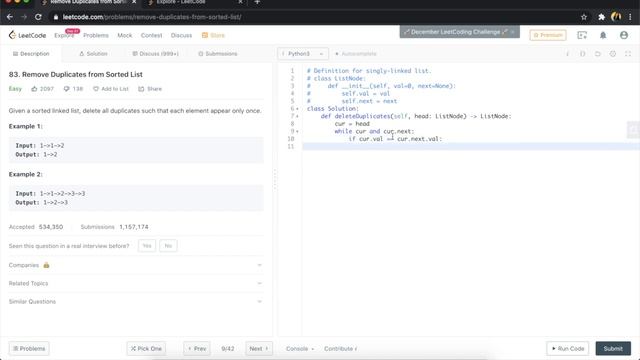Screen dimensions: 640x360
Task: Enter editor fullscreen mode
Action: tap(628, 54)
